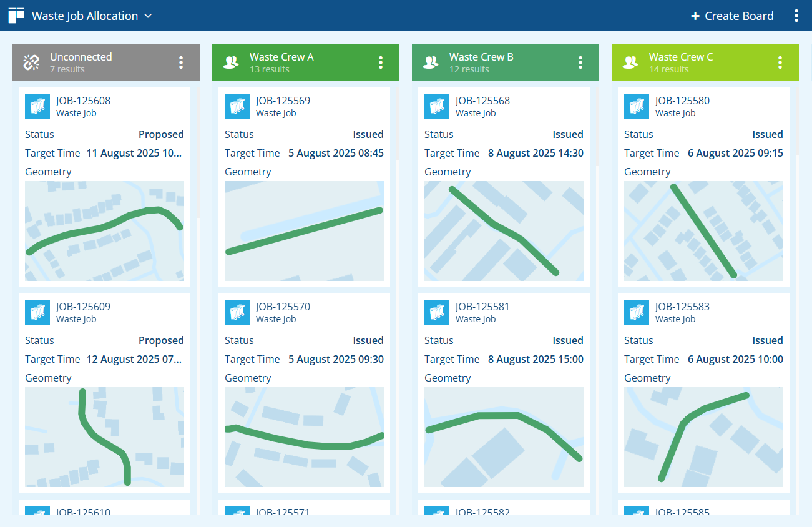
Task: Click the JOB-125580 geometry map thumbnail
Action: (x=703, y=231)
